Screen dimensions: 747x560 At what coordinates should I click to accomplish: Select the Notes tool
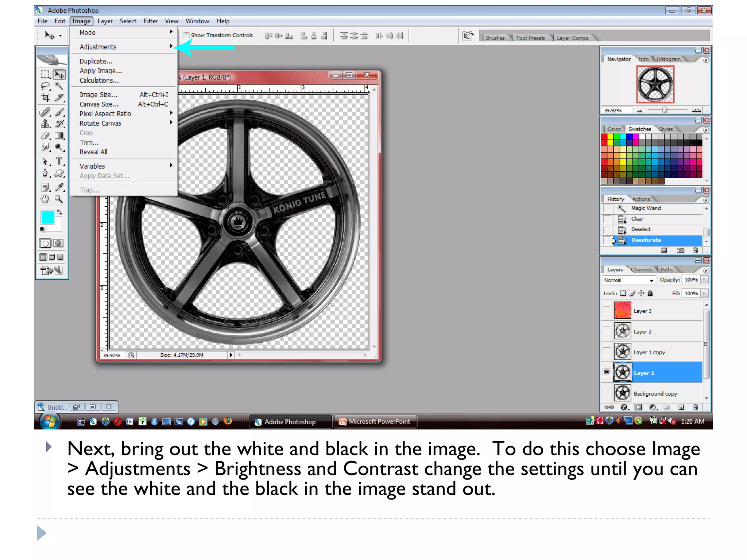point(45,187)
